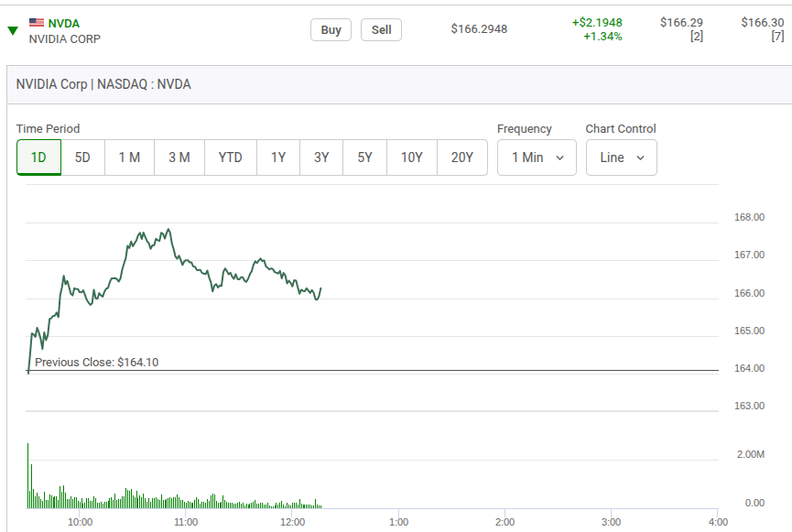Switch chart to 3 M period
The height and width of the screenshot is (532, 792).
[179, 157]
